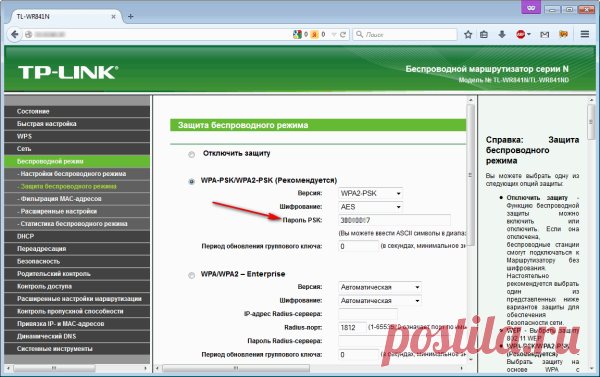This screenshot has height=377, width=600.
Task: Open Родительский контроль menu item
Action: pos(77,274)
